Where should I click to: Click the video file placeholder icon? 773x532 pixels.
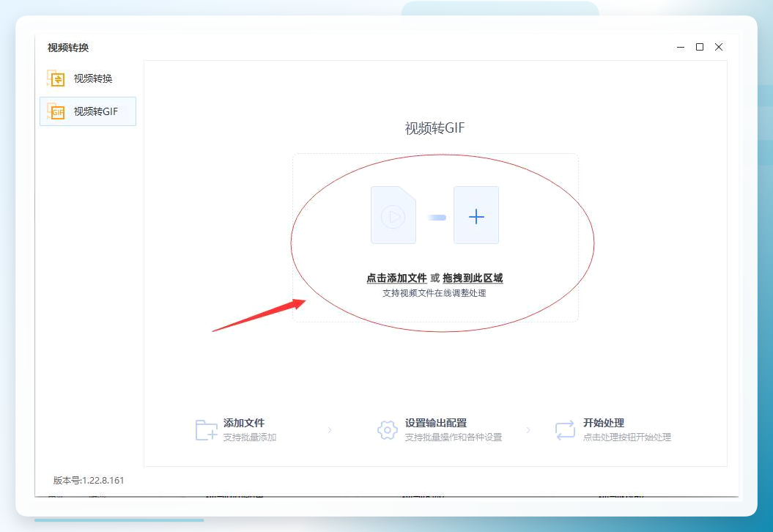(393, 215)
